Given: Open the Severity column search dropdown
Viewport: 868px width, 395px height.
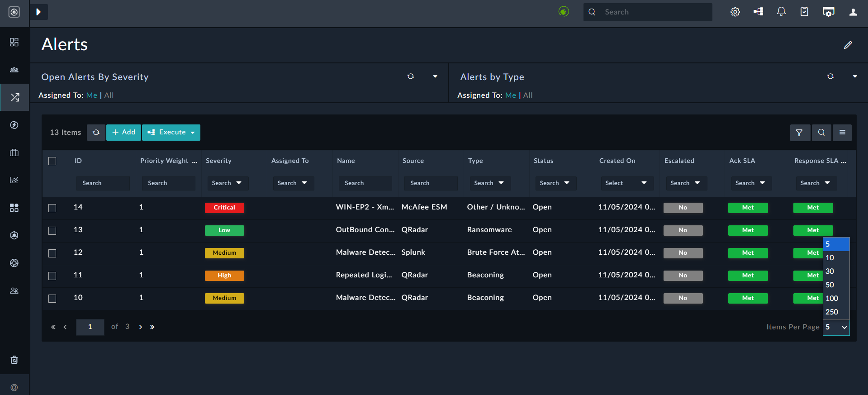Looking at the screenshot, I should coord(228,183).
